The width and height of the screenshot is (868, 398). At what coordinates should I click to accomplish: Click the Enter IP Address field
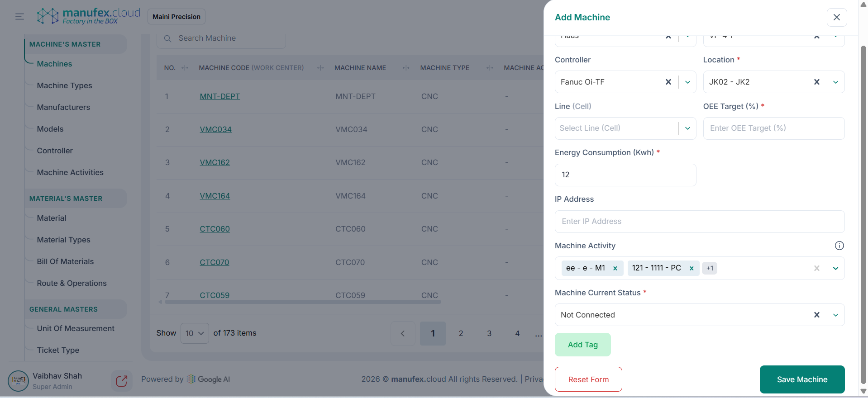(700, 222)
